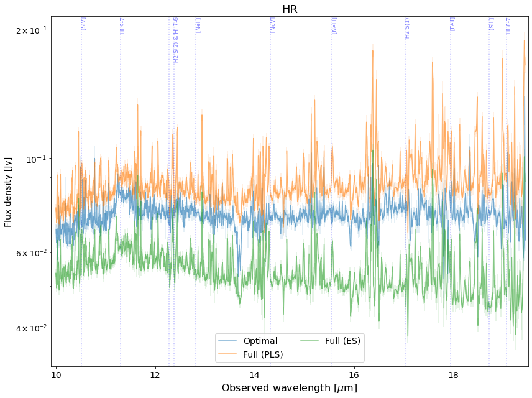The height and width of the screenshot is (398, 532).
Task: Click the 'H2 S(2) & HI 7-6' label
Action: (x=176, y=40)
